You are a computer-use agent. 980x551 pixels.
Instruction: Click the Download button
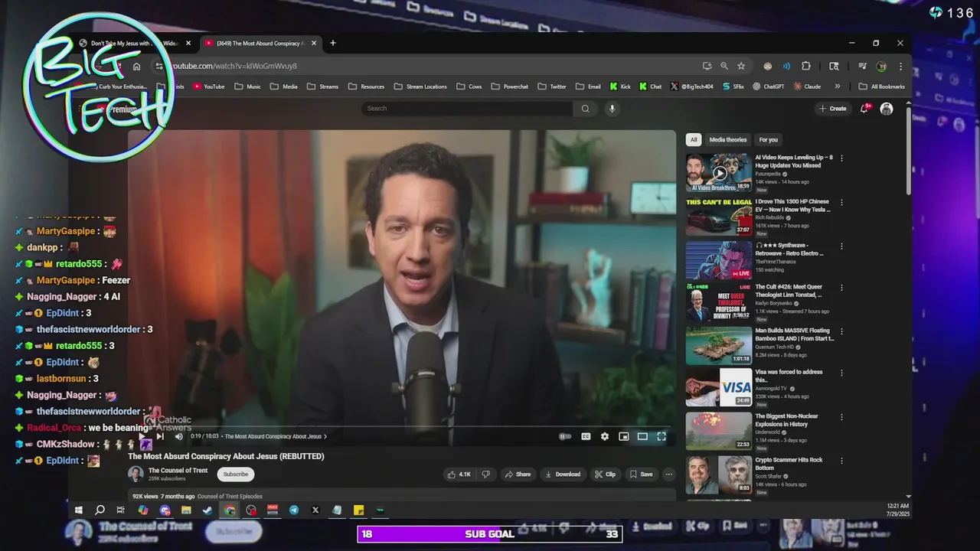click(562, 474)
